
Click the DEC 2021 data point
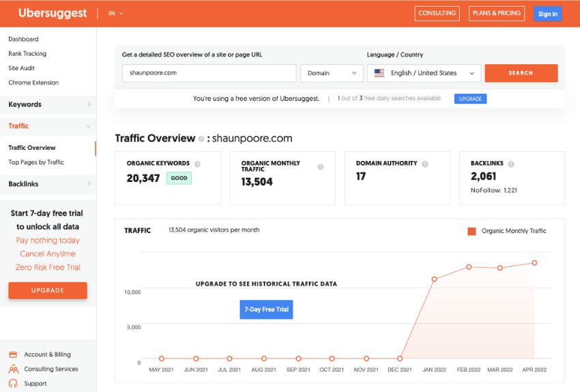(x=399, y=359)
